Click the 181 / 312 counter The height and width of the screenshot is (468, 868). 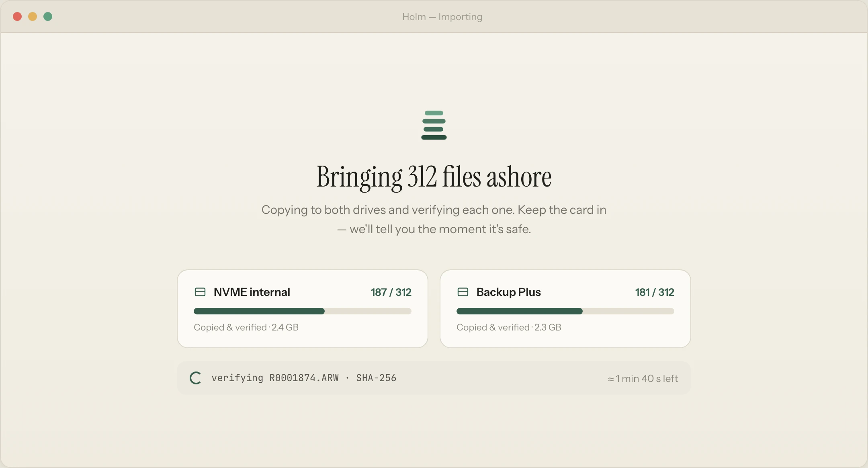pos(655,292)
